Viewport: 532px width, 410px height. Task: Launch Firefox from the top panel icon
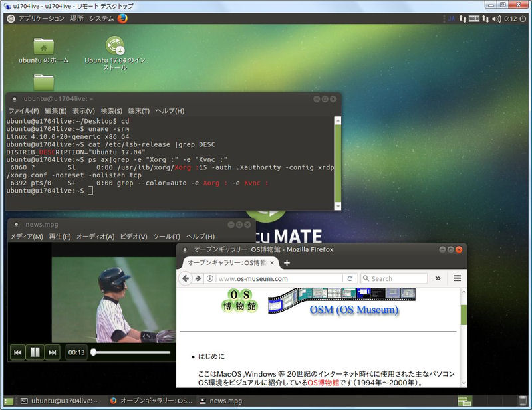click(122, 19)
